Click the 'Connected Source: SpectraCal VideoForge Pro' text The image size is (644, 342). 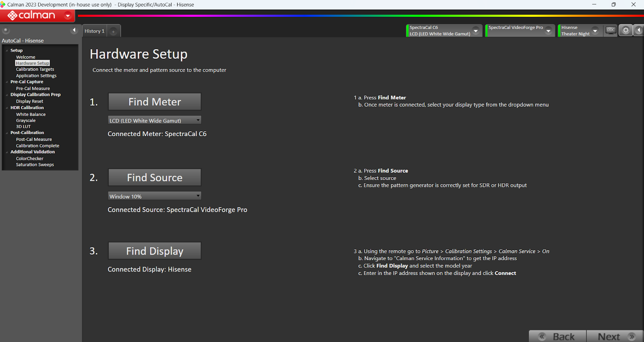point(178,209)
